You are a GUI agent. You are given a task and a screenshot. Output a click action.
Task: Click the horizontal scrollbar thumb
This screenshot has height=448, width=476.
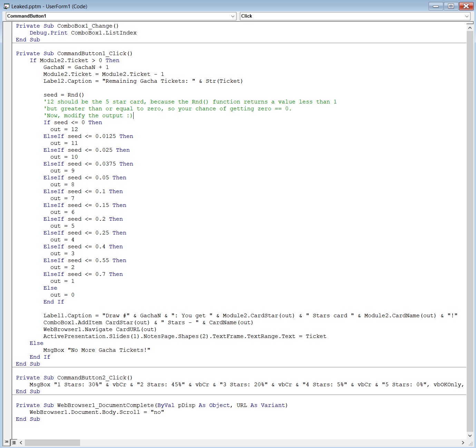(x=52, y=442)
